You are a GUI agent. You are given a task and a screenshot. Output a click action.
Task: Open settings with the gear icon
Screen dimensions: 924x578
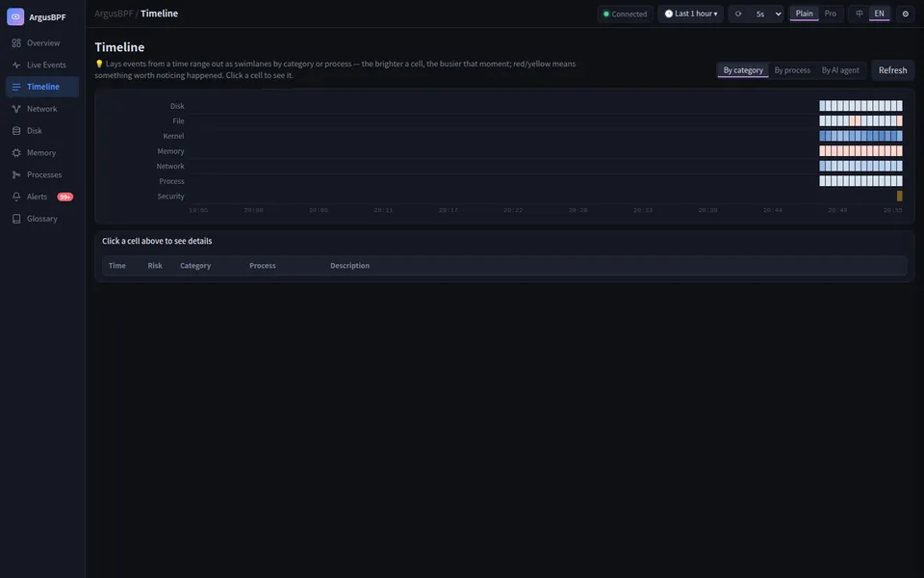coord(905,13)
